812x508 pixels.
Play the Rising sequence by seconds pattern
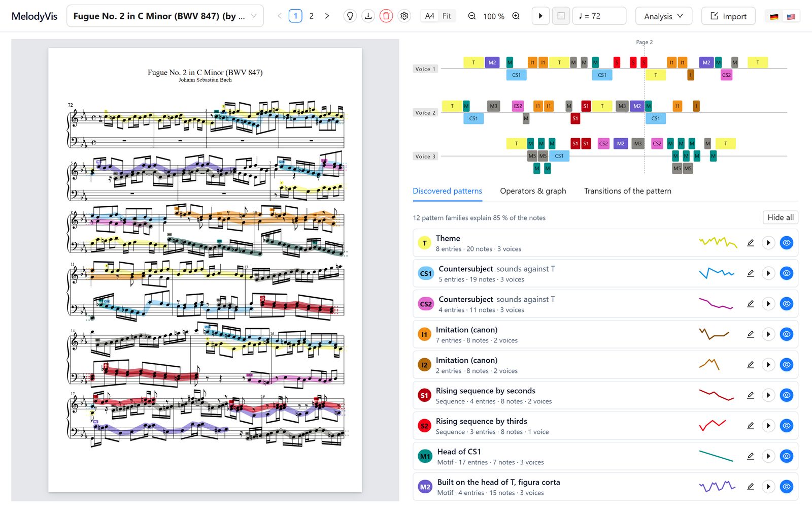[x=768, y=395]
